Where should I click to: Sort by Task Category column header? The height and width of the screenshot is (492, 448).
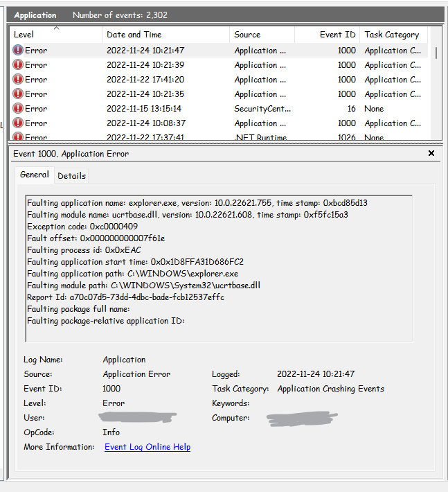point(394,35)
